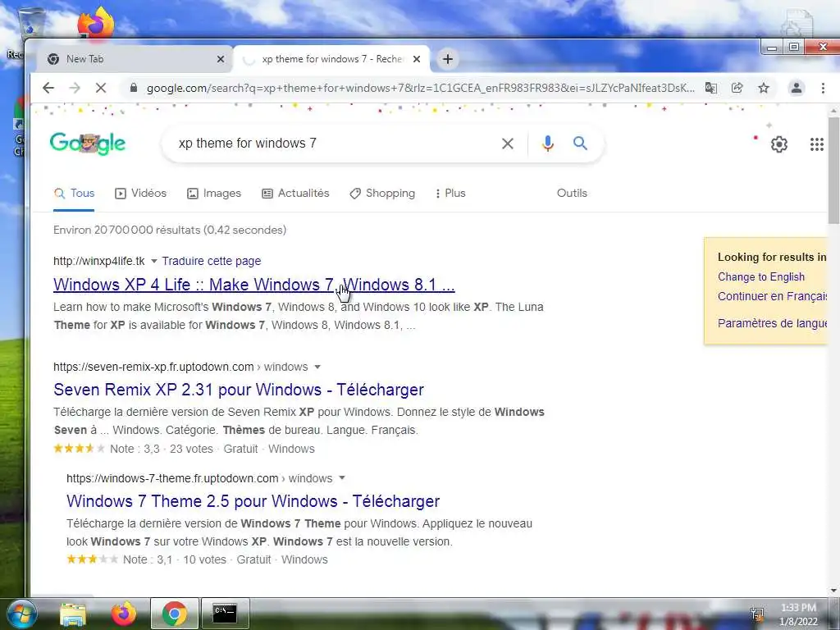840x630 pixels.
Task: Clear the search box with the X
Action: [x=507, y=143]
